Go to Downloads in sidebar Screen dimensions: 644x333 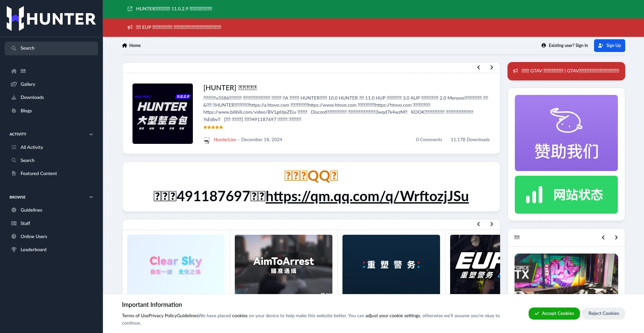point(32,97)
